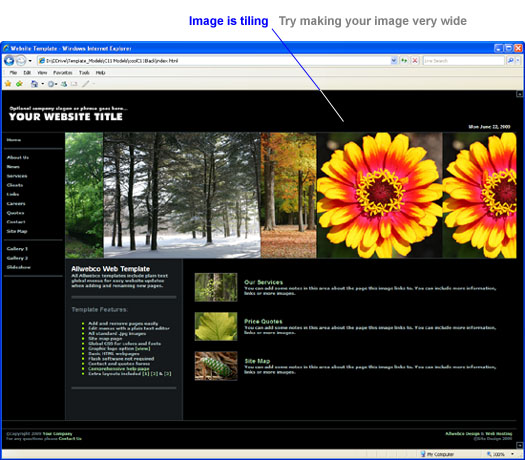The image size is (525, 460).
Task: Click the Site Map caterpillar thumbnail
Action: [216, 366]
